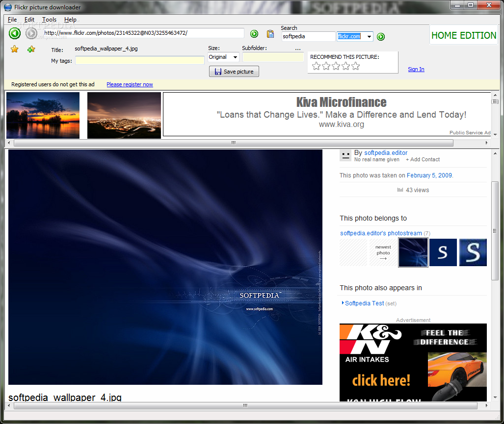This screenshot has width=504, height=424.
Task: Click the large S logo photostream thumbnail
Action: [x=473, y=252]
